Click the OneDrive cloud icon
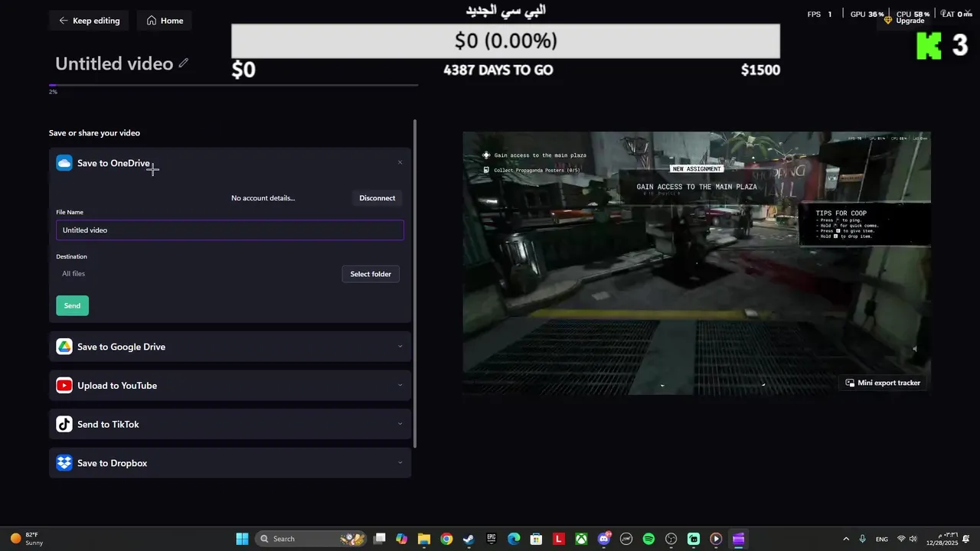The image size is (980, 551). [64, 163]
